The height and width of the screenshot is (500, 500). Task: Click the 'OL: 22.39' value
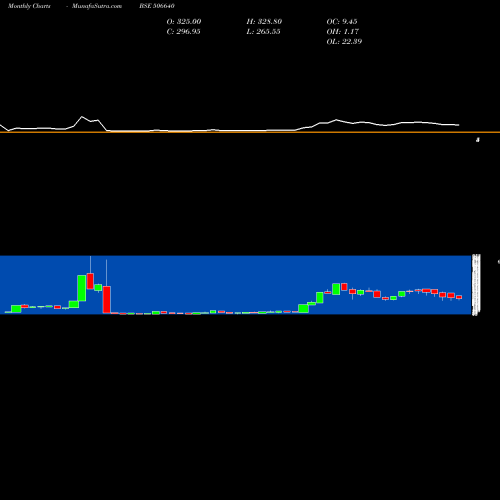pos(344,42)
